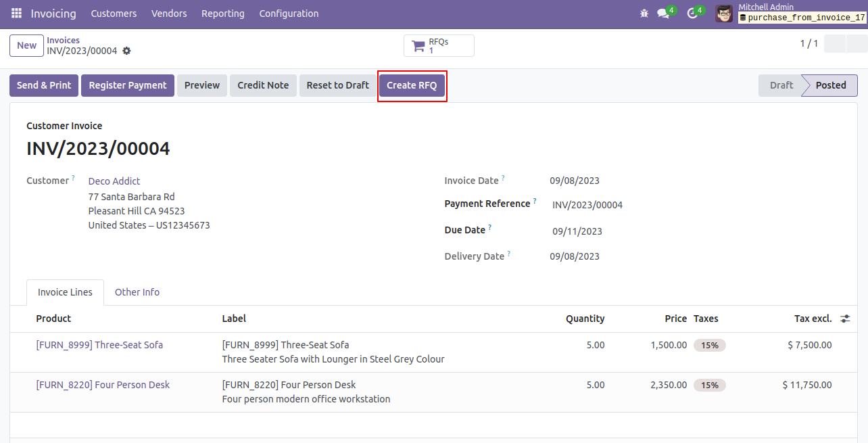Open Deco Addict customer link
Image resolution: width=868 pixels, height=443 pixels.
[114, 181]
